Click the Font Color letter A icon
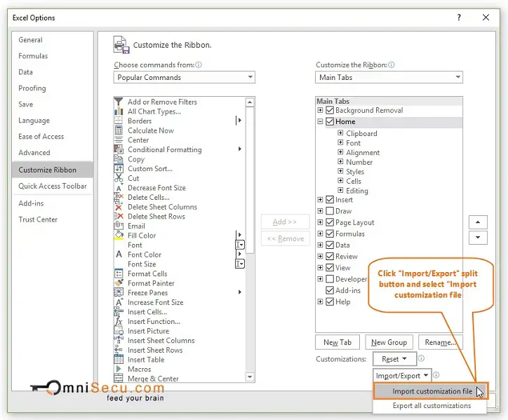This screenshot has height=420, width=508. 119,255
